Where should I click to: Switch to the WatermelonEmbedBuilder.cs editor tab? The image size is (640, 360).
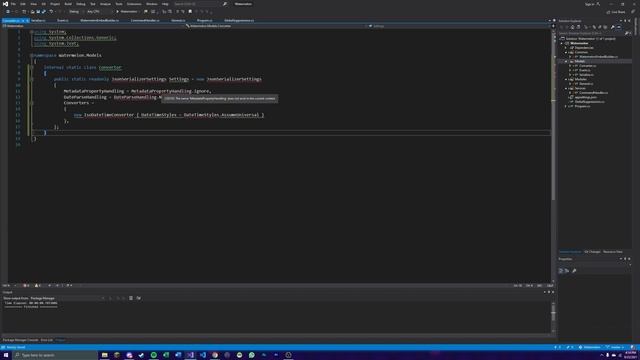click(100, 20)
